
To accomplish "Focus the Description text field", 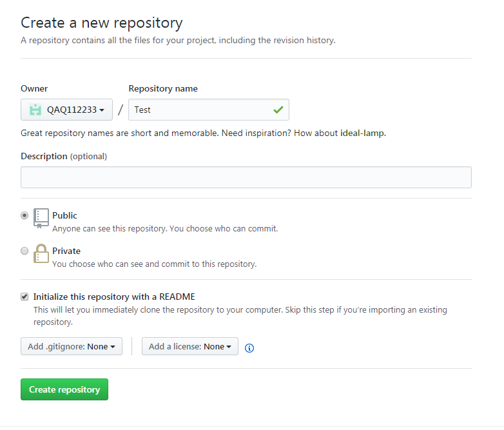I will (x=246, y=177).
